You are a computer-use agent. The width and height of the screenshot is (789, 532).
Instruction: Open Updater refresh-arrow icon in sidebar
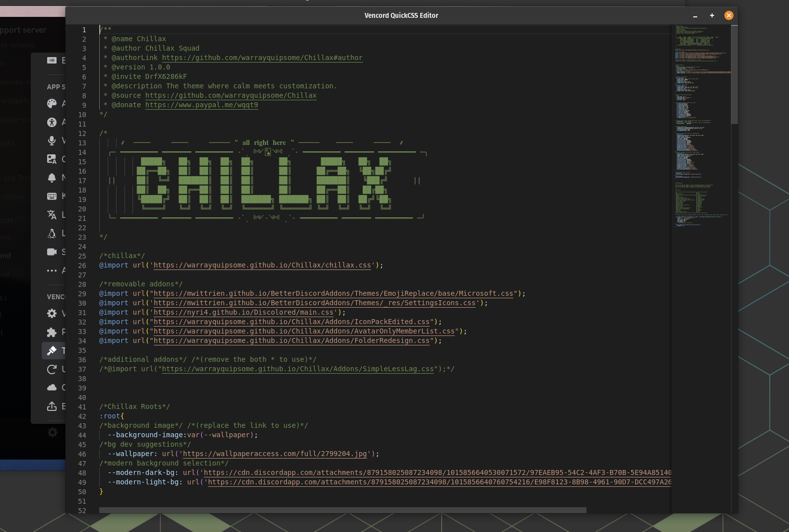click(x=52, y=369)
